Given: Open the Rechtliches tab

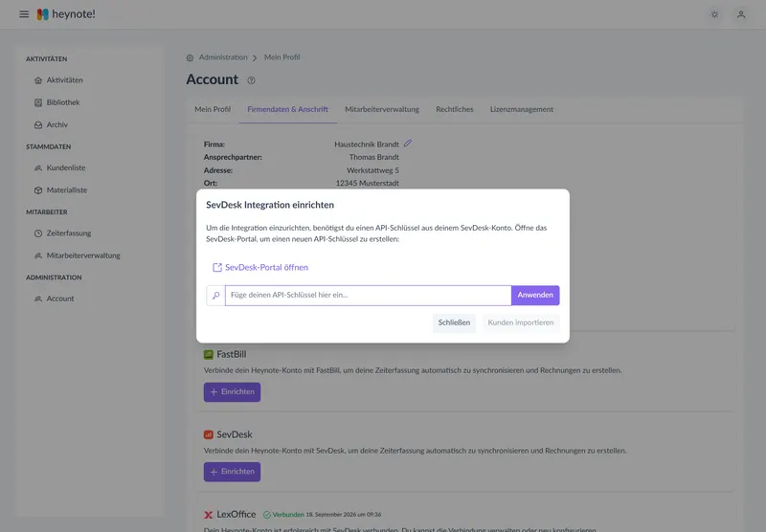Looking at the screenshot, I should [455, 109].
